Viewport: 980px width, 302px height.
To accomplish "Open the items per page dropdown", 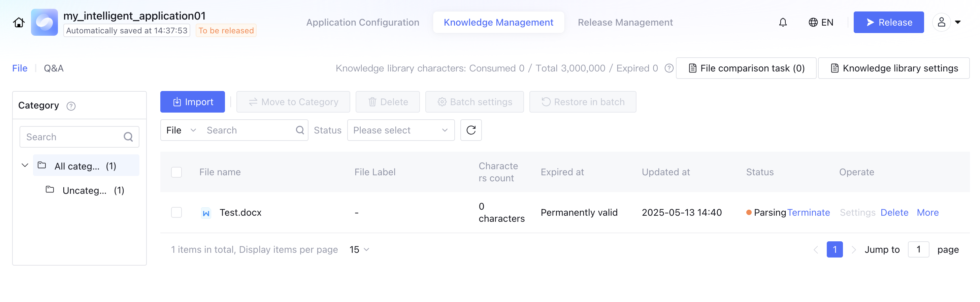I will [359, 249].
